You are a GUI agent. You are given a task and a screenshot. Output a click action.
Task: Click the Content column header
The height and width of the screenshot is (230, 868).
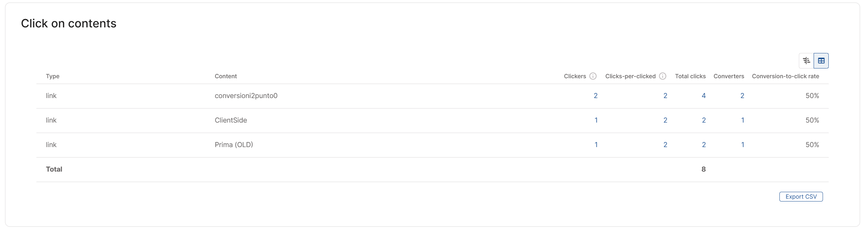225,76
